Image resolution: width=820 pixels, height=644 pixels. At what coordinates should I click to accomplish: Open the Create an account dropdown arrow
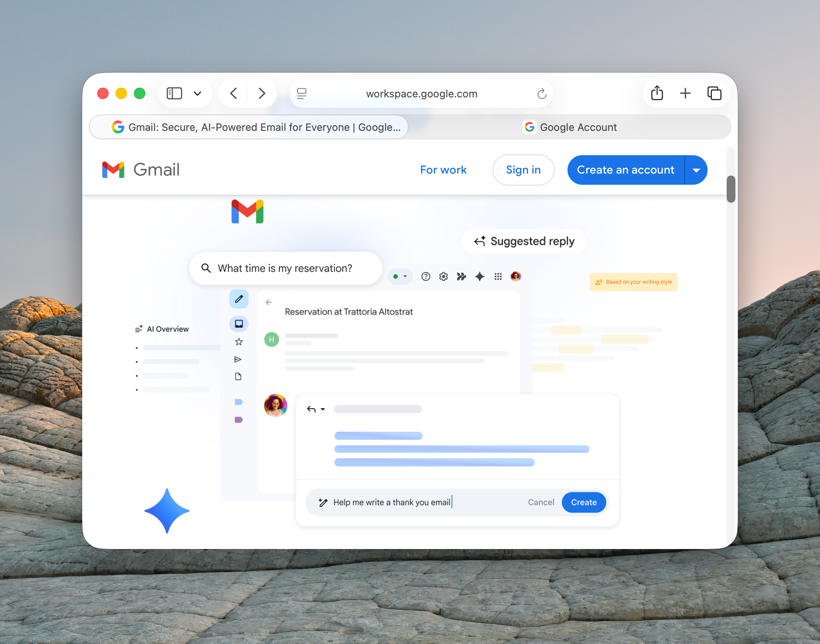click(696, 170)
